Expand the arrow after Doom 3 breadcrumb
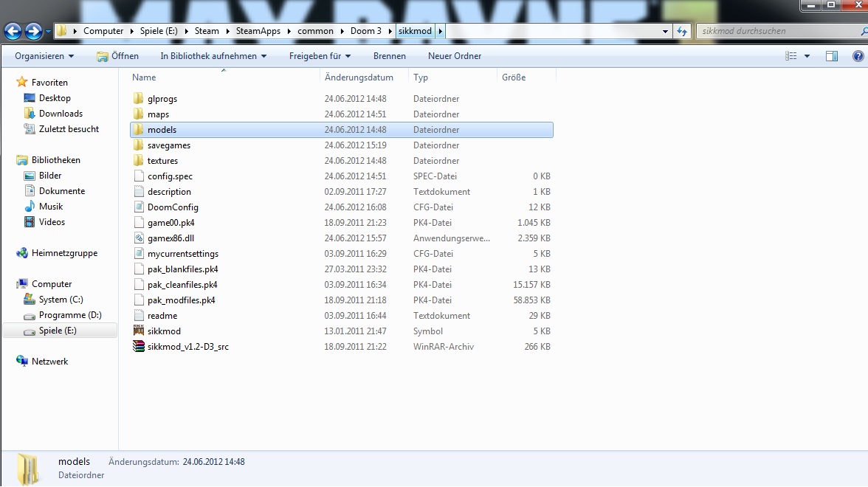The width and height of the screenshot is (868, 487). (390, 31)
